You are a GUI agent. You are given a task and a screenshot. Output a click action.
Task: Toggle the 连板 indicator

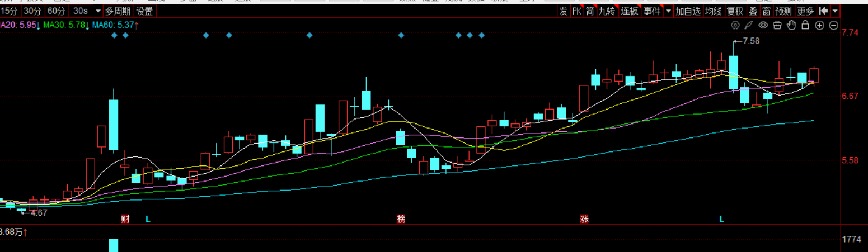(x=630, y=11)
